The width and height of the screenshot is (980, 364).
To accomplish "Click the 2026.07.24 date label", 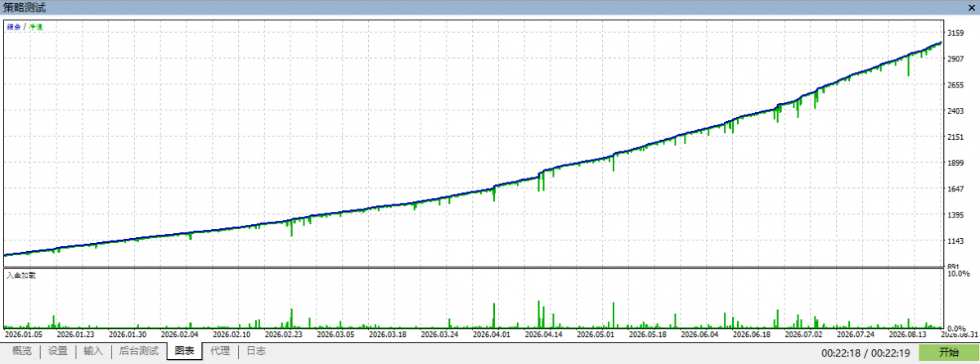I will (x=856, y=335).
